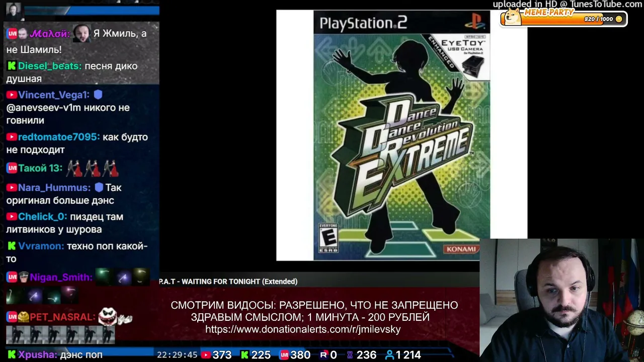Click the username Diesel_beats
This screenshot has height=362, width=644.
pos(49,66)
